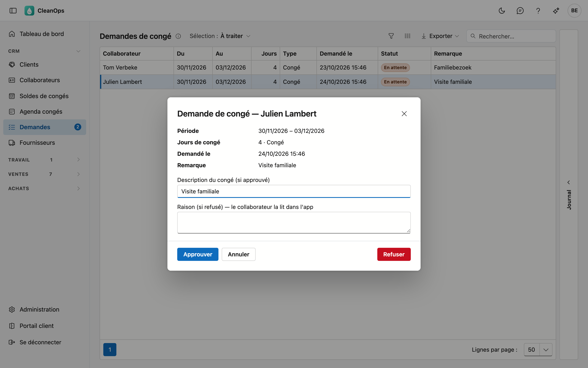Open Administration settings
Viewport: 588px width, 368px height.
tap(45, 309)
